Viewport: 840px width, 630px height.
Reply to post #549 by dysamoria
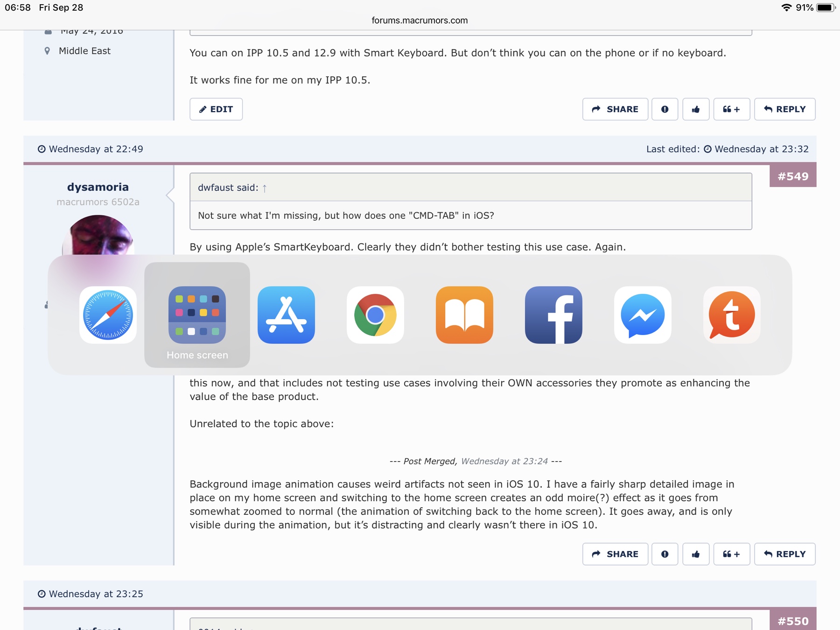point(785,554)
